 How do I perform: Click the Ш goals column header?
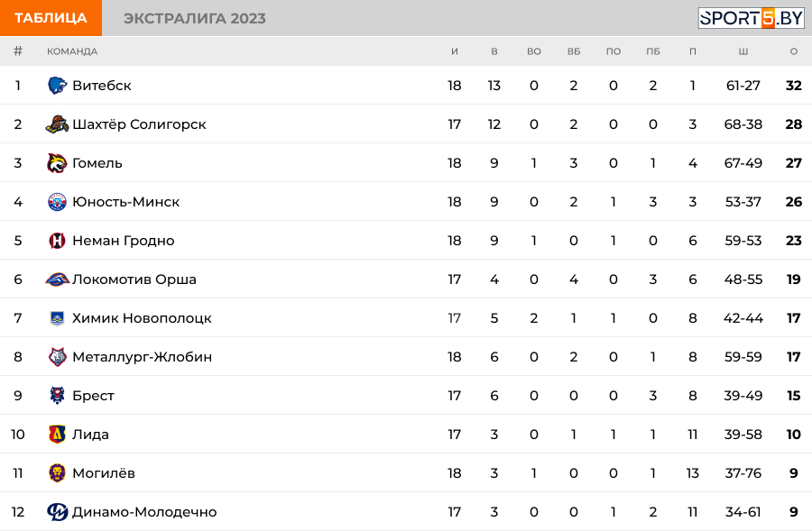(743, 51)
